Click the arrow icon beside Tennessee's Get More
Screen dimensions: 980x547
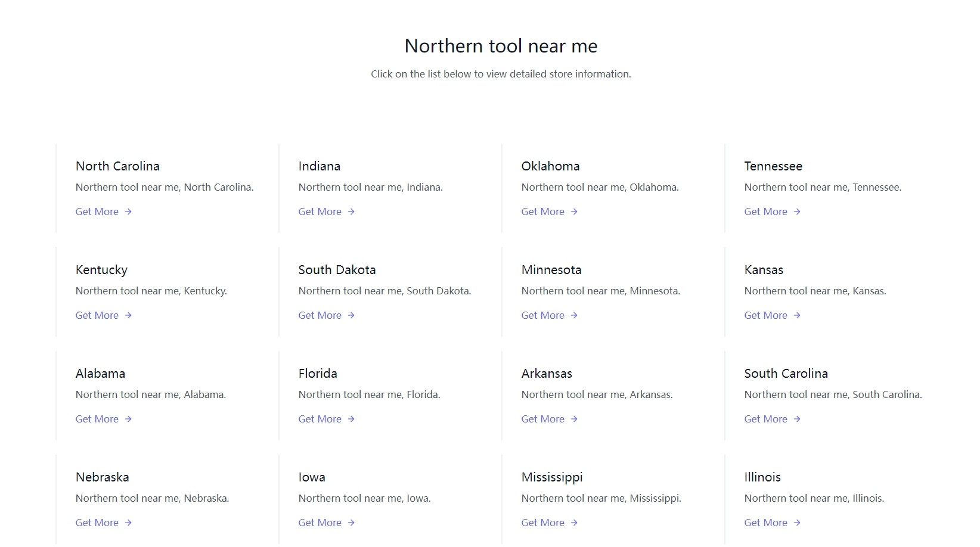(797, 212)
